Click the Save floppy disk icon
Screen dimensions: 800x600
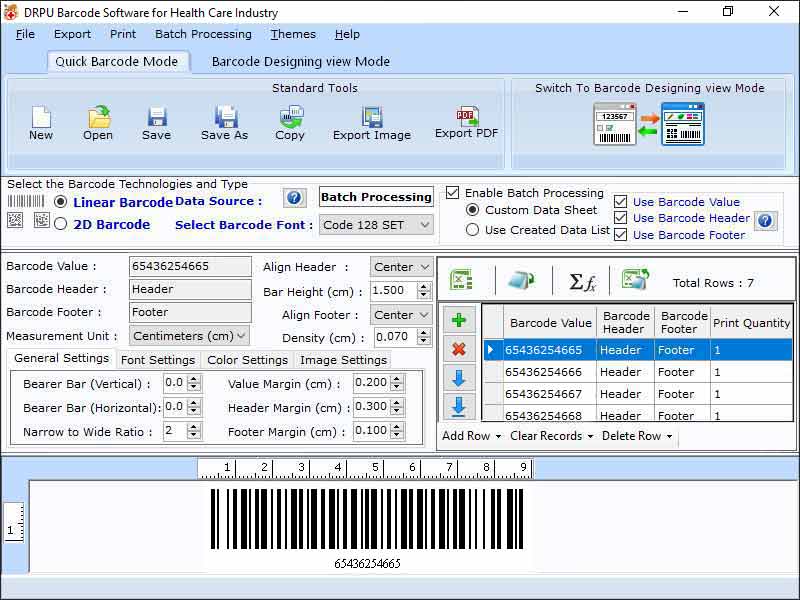[x=157, y=117]
